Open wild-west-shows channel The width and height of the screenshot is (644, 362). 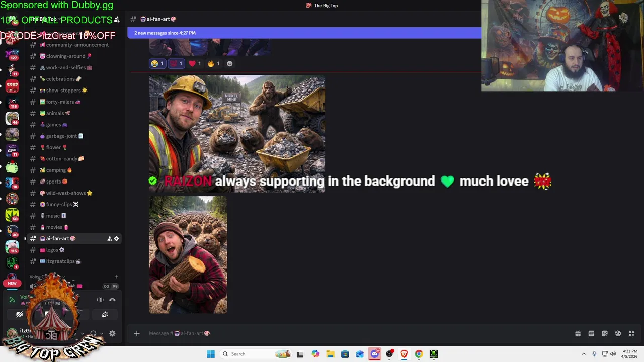[74, 193]
